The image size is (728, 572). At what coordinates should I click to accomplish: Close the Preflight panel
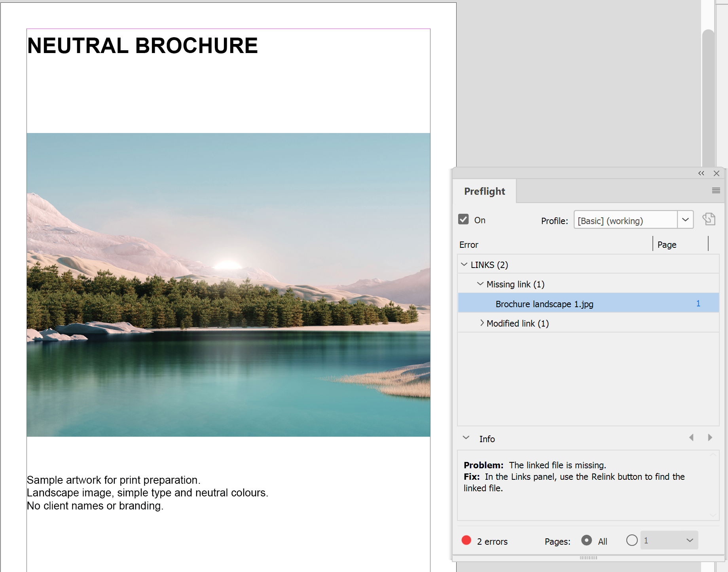(716, 173)
